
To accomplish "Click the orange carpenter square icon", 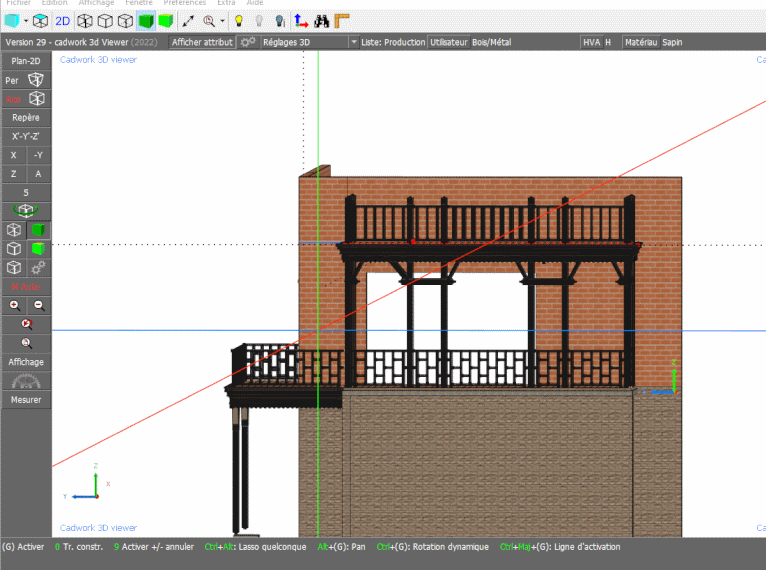I will [342, 20].
